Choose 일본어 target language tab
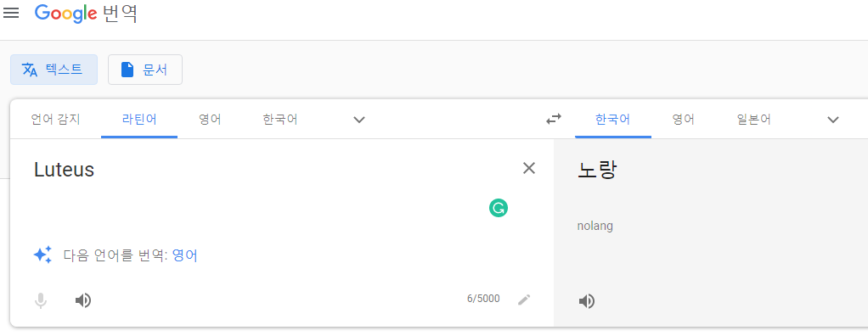 (754, 119)
